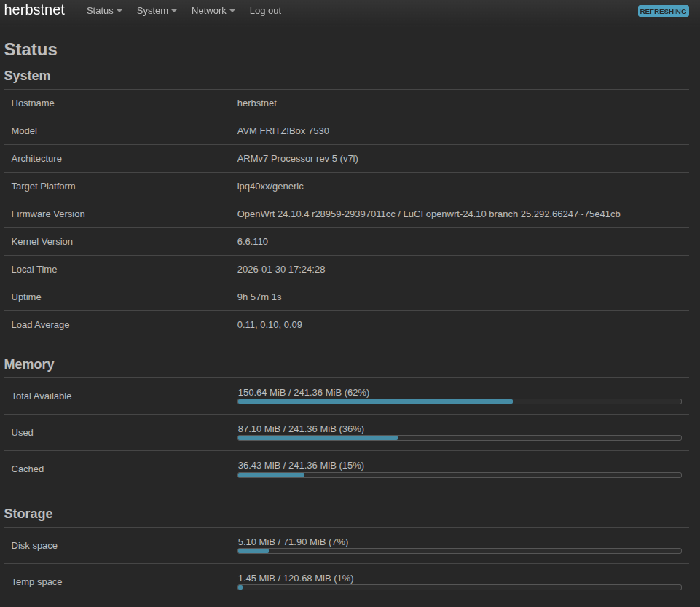This screenshot has width=700, height=607.
Task: Click the hostname value in System table
Action: tap(256, 103)
